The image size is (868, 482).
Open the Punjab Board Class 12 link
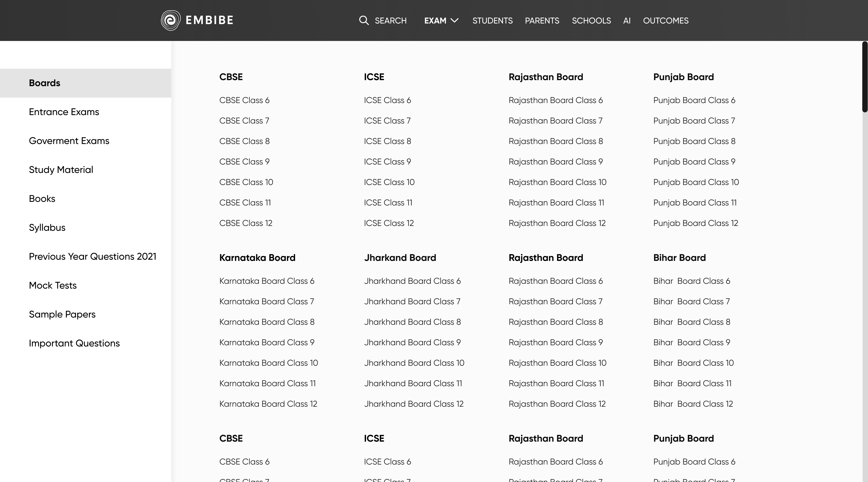tap(695, 223)
